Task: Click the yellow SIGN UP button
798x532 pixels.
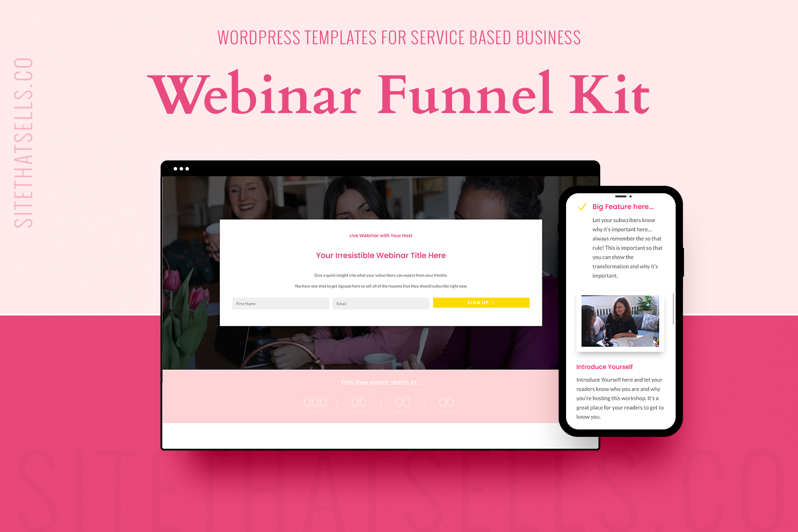Action: point(481,303)
